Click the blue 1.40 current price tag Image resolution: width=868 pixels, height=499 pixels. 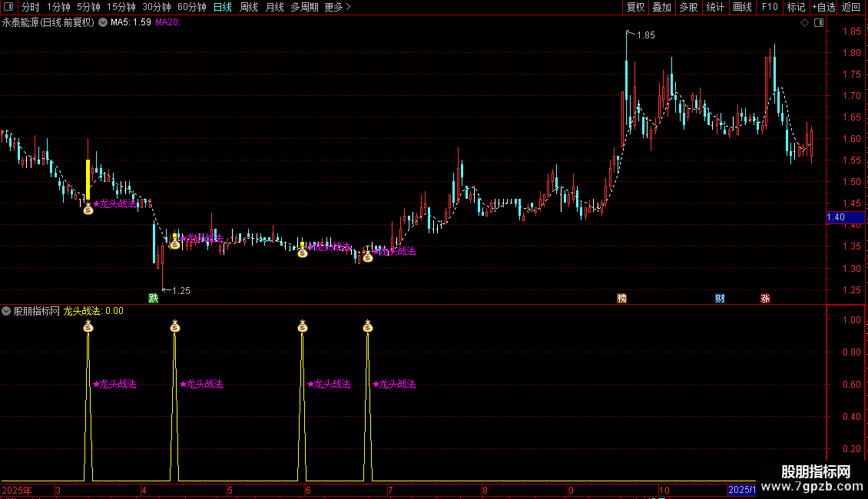tap(845, 217)
